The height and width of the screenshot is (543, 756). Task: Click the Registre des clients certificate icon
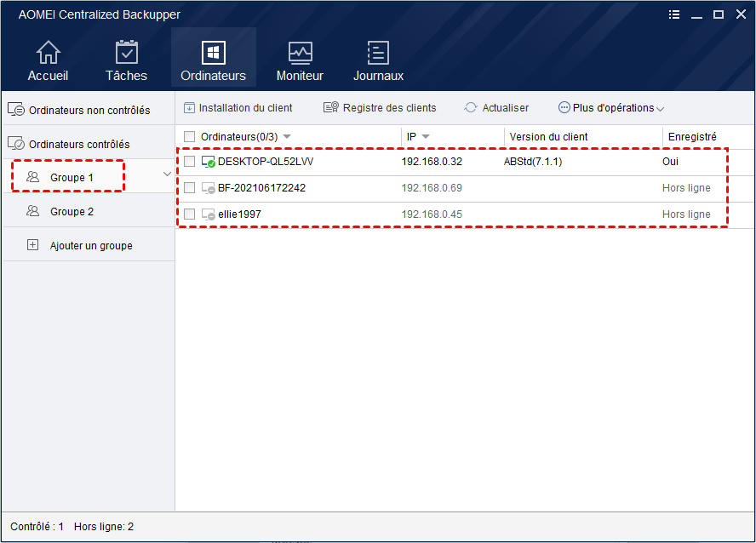click(x=330, y=107)
